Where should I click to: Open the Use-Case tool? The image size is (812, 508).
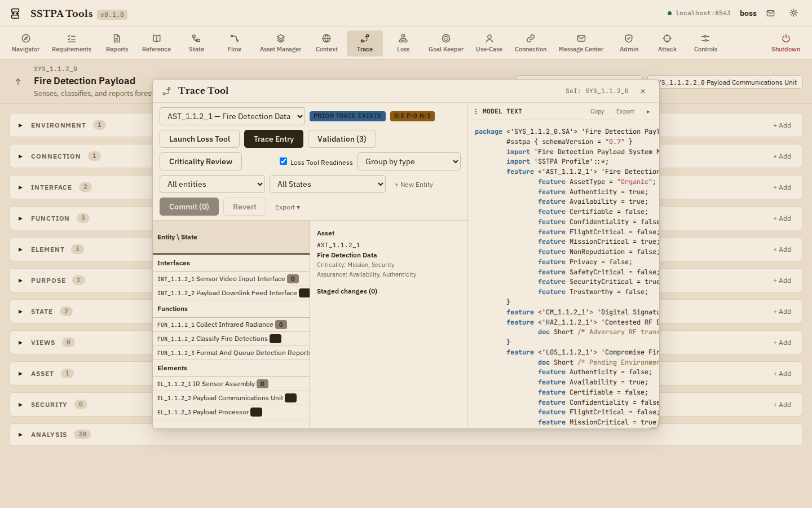click(489, 43)
